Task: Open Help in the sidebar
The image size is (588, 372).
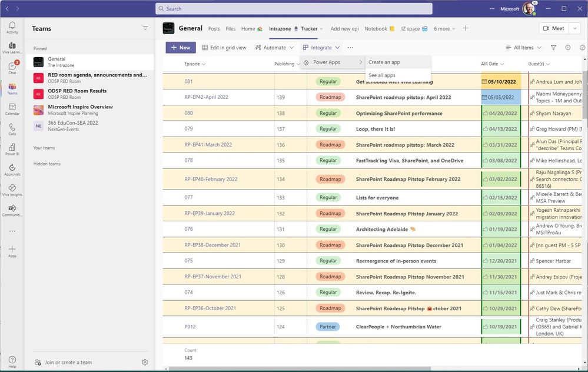Action: click(x=12, y=361)
